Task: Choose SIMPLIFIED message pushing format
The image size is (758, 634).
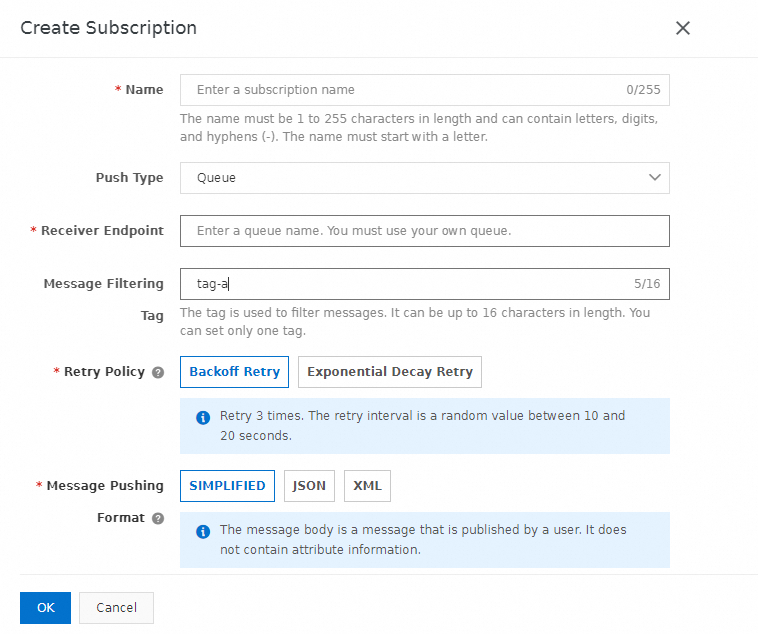Action: tap(227, 486)
